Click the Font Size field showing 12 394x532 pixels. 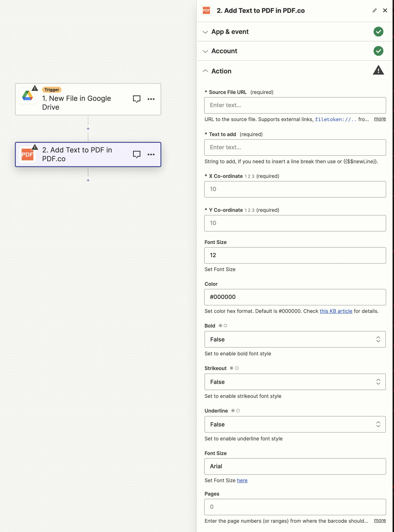(x=295, y=256)
